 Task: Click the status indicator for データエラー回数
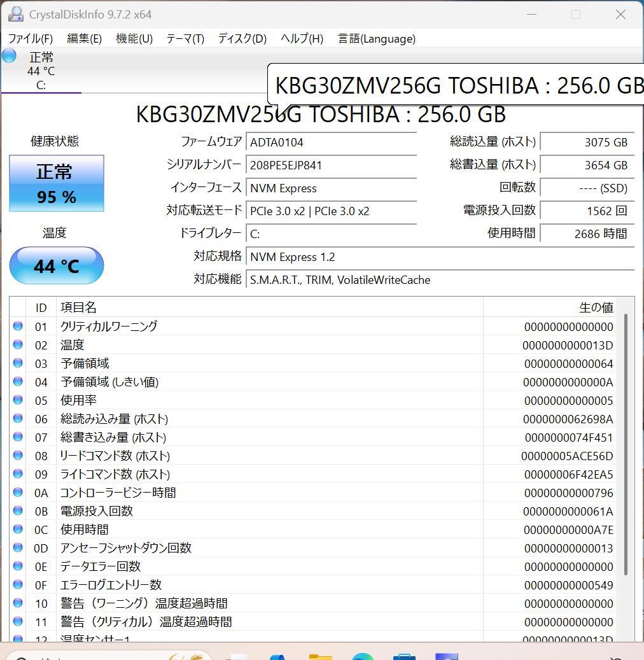(18, 566)
